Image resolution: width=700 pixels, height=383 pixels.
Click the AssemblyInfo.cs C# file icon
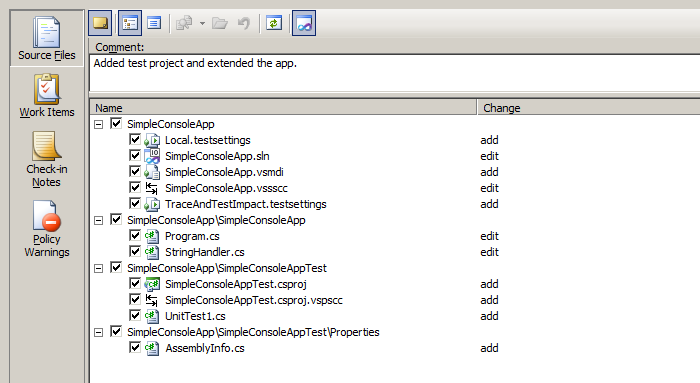(152, 348)
